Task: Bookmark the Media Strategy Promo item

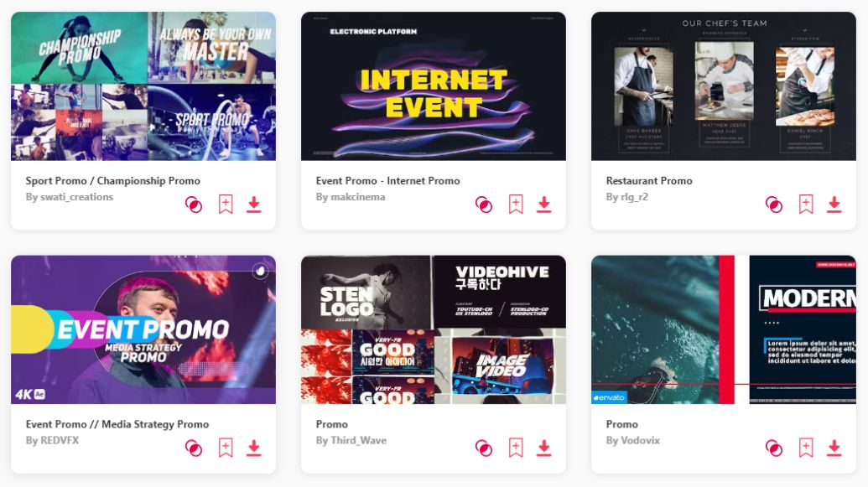Action: coord(226,448)
